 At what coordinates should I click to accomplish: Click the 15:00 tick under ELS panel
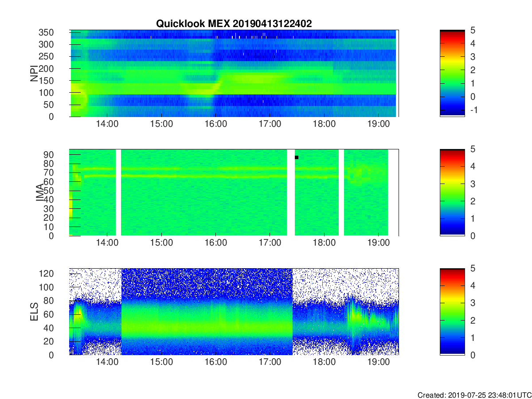161,362
